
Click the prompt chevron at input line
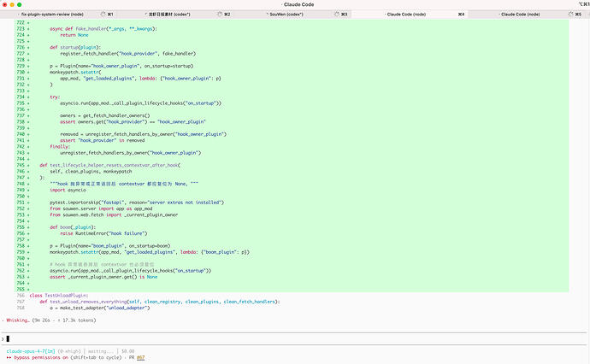[3, 339]
